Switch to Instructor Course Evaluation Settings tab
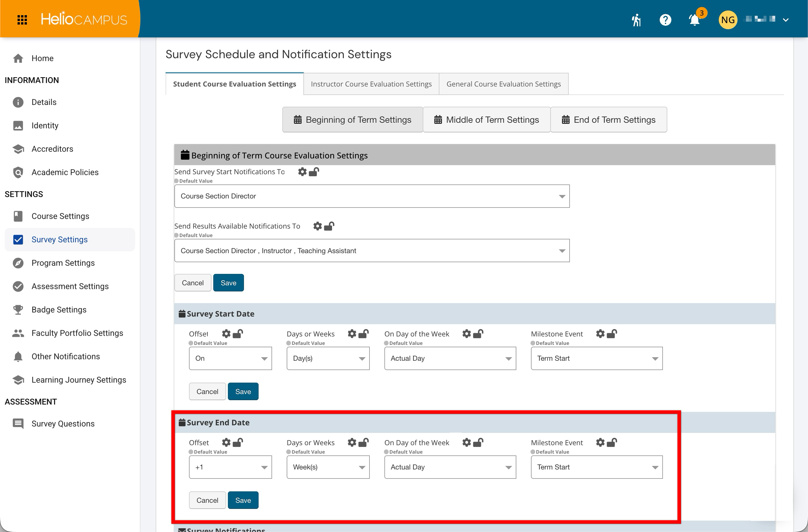Screen dimensions: 808x532 pos(371,84)
